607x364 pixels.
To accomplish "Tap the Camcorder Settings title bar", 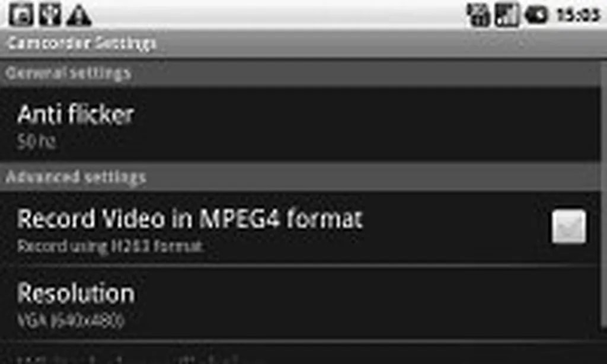I will point(303,43).
